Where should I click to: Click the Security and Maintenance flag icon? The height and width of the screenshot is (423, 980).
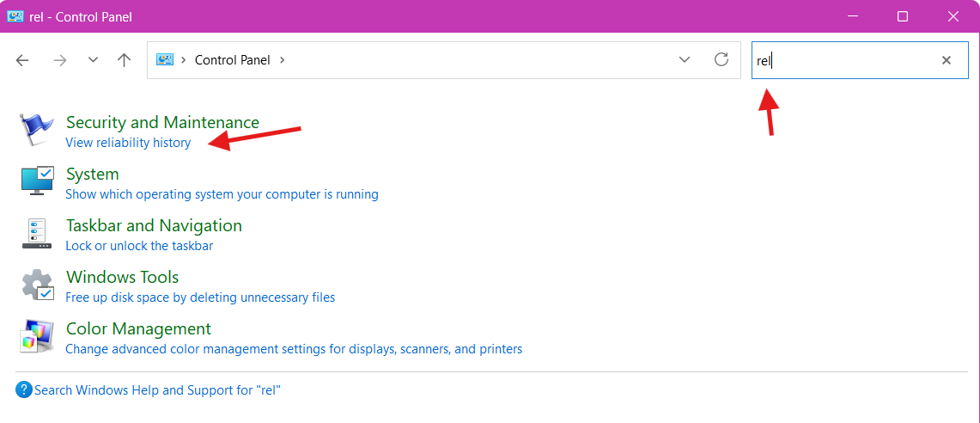coord(36,130)
